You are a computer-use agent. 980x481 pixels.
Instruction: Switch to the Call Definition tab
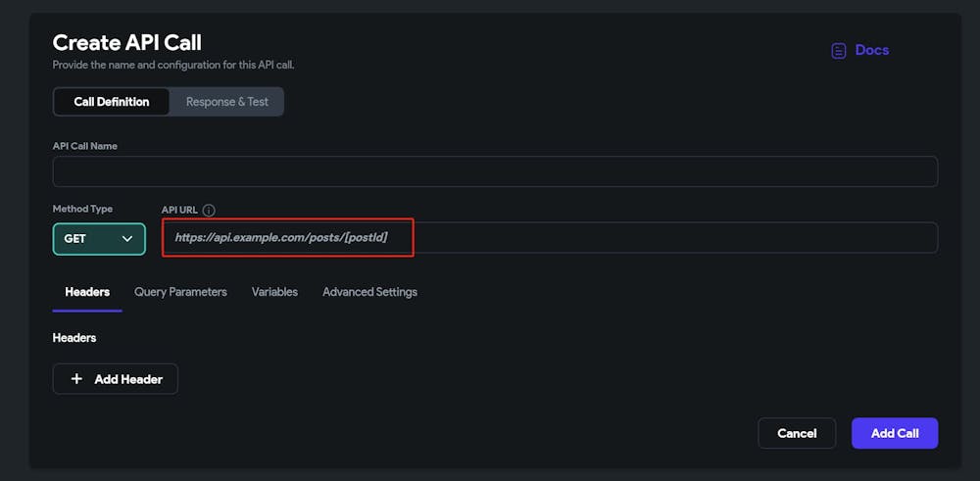[x=112, y=102]
